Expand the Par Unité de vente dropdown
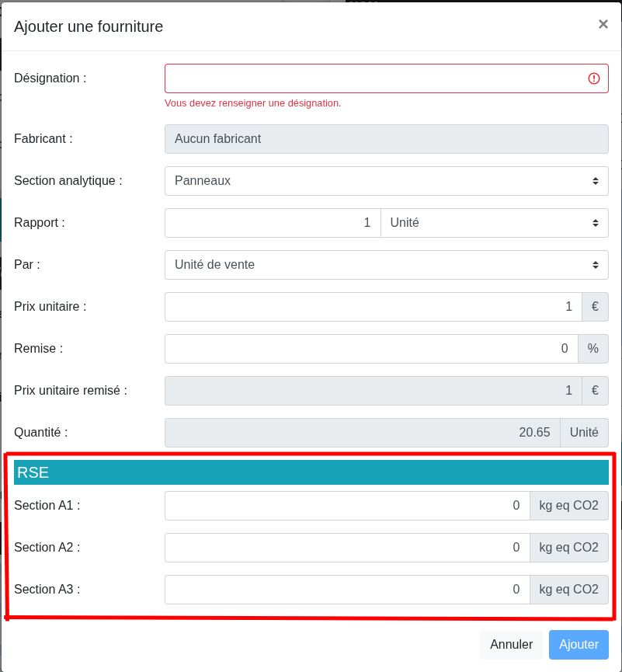This screenshot has height=672, width=622. coord(386,265)
